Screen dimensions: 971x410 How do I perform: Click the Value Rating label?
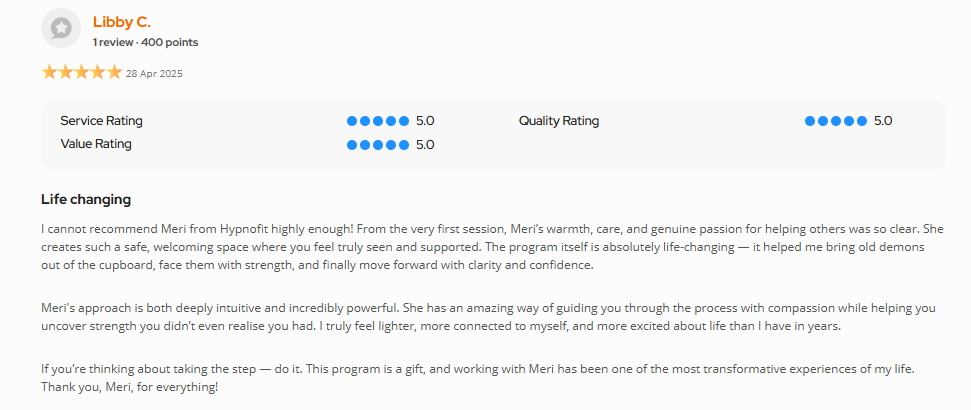(96, 144)
